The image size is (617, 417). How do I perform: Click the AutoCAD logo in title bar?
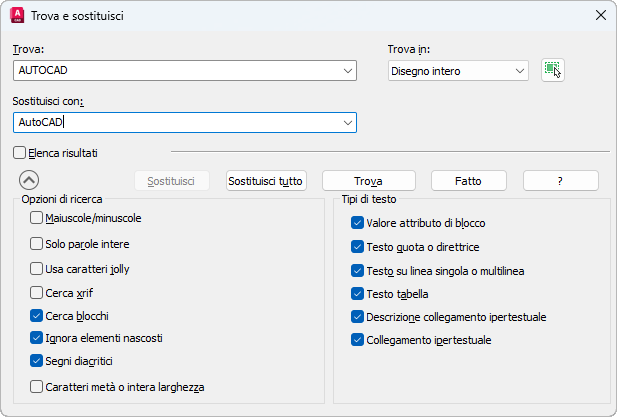pos(17,15)
